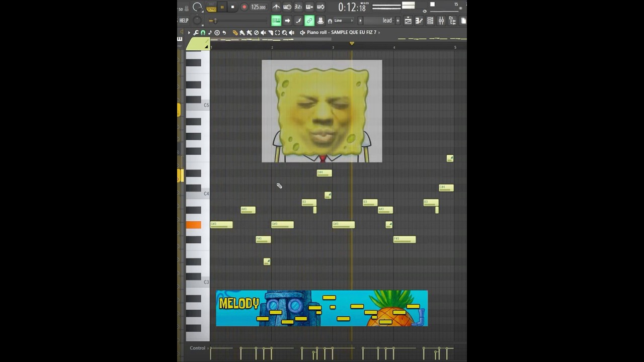The width and height of the screenshot is (644, 362).
Task: Choose the Select marquee tool
Action: [x=277, y=33]
